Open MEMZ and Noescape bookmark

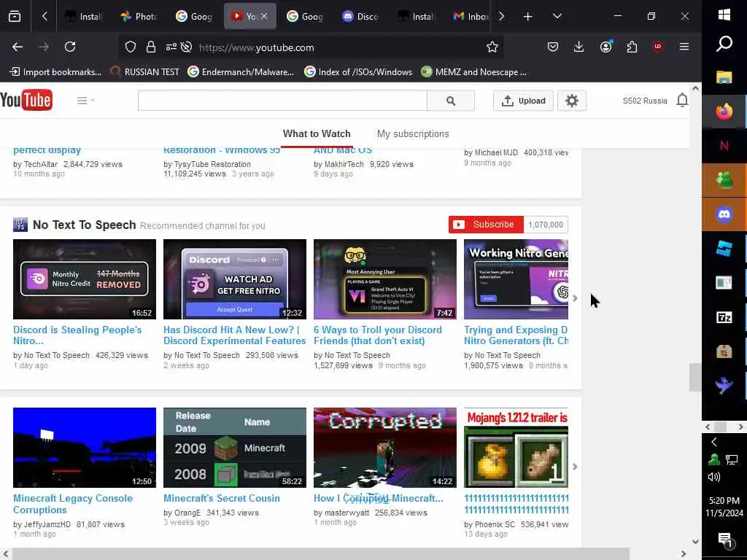tap(474, 72)
